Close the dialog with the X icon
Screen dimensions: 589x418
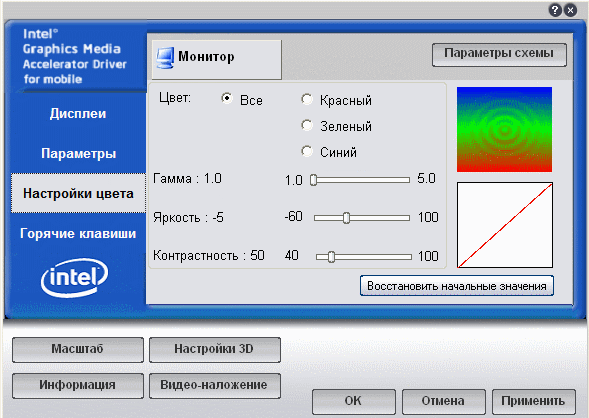tap(570, 10)
